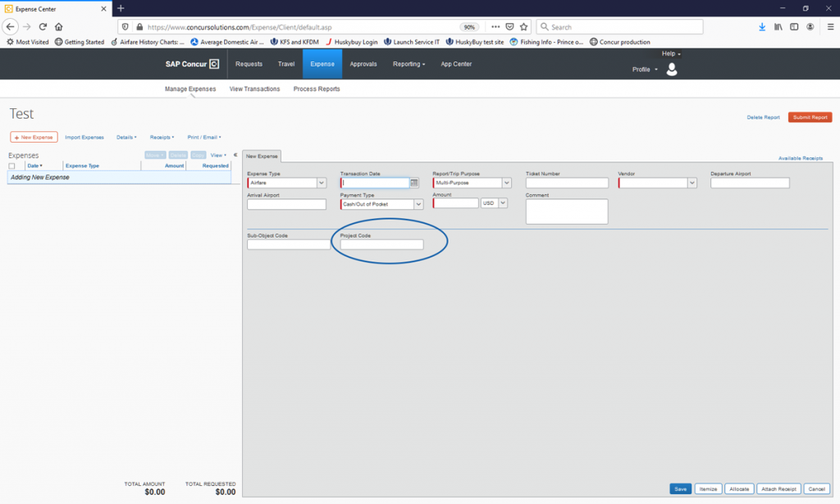
Task: Click into the Project Code field
Action: [381, 244]
